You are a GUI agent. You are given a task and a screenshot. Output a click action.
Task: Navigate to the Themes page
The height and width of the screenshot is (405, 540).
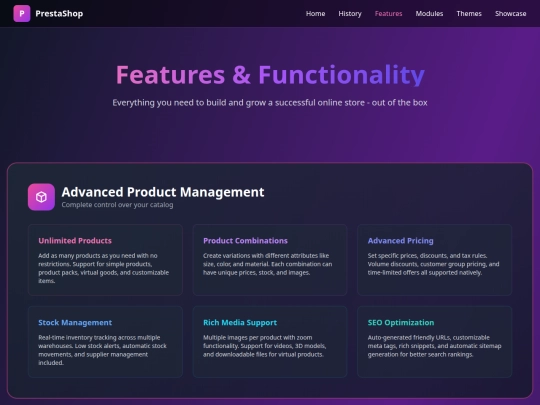469,13
